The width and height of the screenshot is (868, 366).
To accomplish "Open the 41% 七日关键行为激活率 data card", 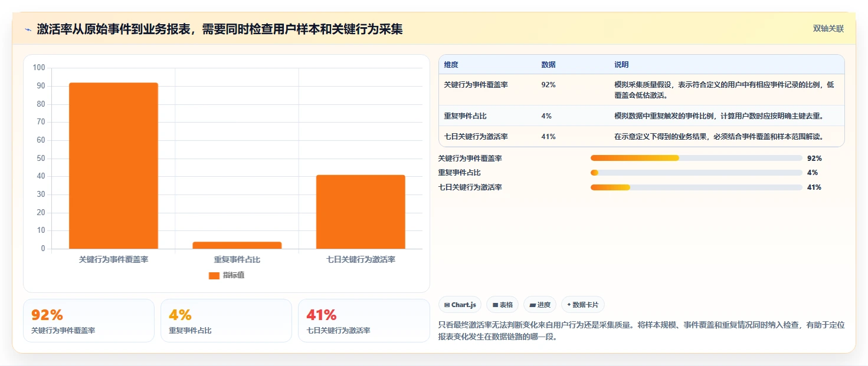I will pyautogui.click(x=364, y=321).
